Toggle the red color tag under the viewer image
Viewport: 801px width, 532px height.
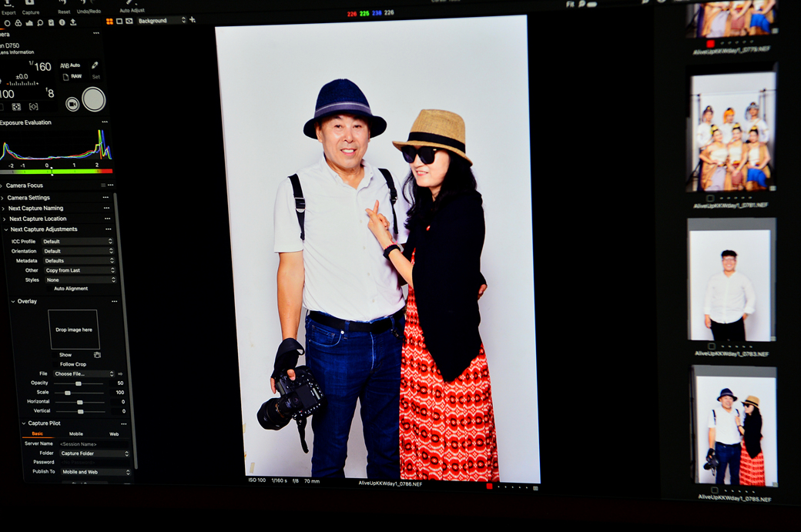(489, 486)
